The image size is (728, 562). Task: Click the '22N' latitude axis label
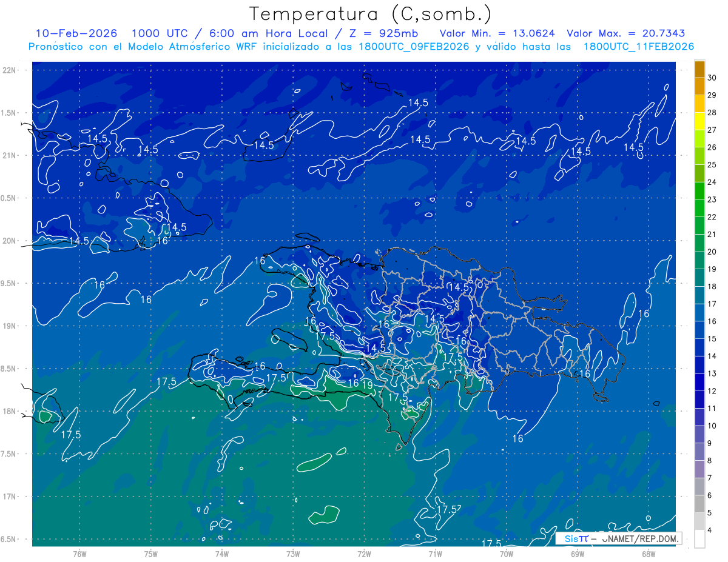[8, 70]
